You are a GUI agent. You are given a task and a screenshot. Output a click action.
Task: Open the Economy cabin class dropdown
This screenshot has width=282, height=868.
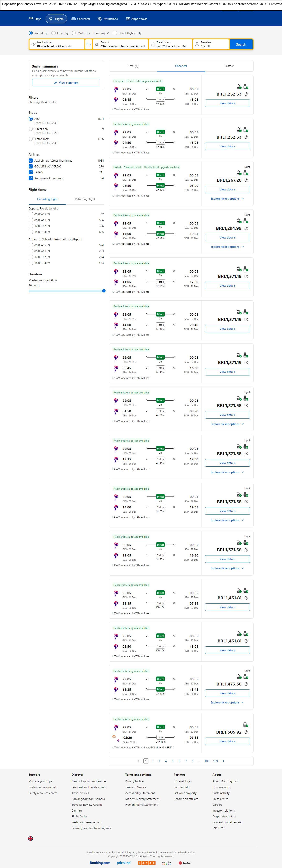(x=101, y=33)
